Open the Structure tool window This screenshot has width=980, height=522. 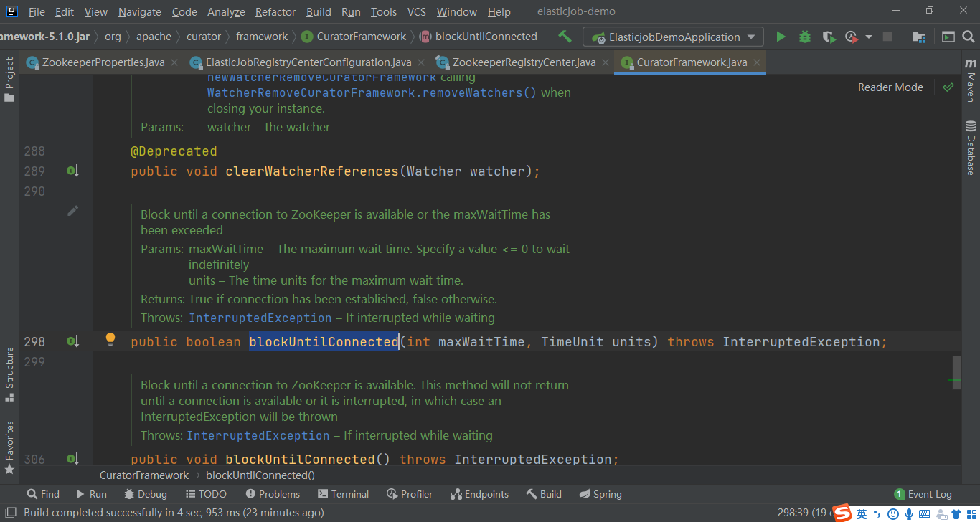point(9,375)
